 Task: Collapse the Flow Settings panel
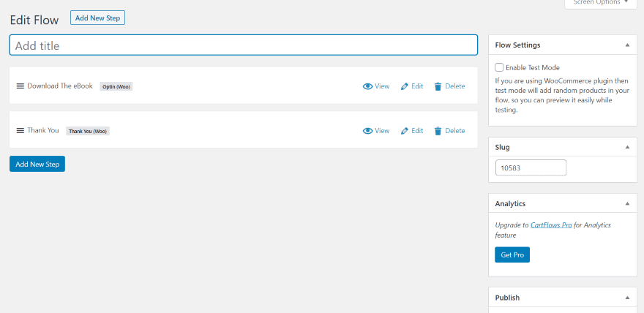pos(627,45)
